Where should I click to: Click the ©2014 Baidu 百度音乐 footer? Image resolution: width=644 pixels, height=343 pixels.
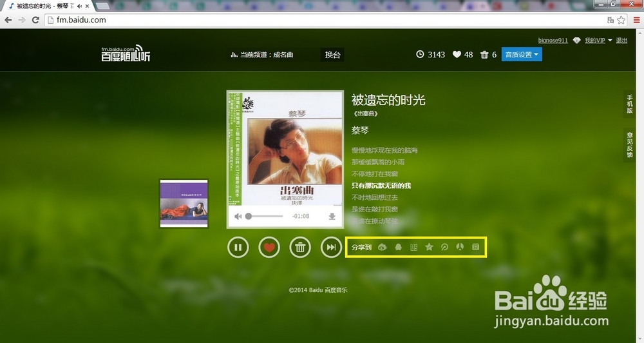tap(318, 290)
